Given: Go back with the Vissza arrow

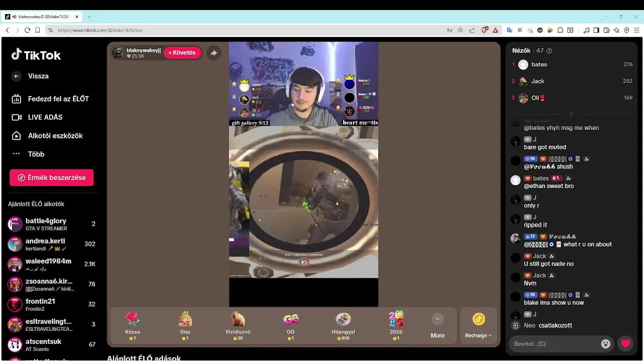Looking at the screenshot, I should pos(17,76).
